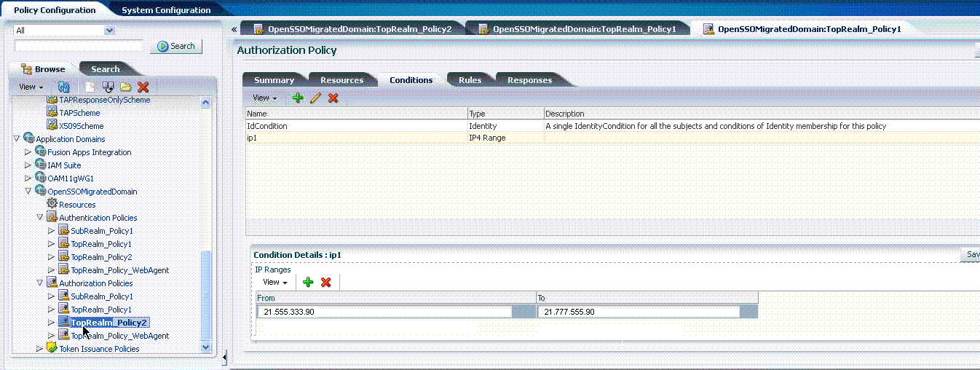
Task: Click the double-arrow tab scroll left icon
Action: point(234,30)
